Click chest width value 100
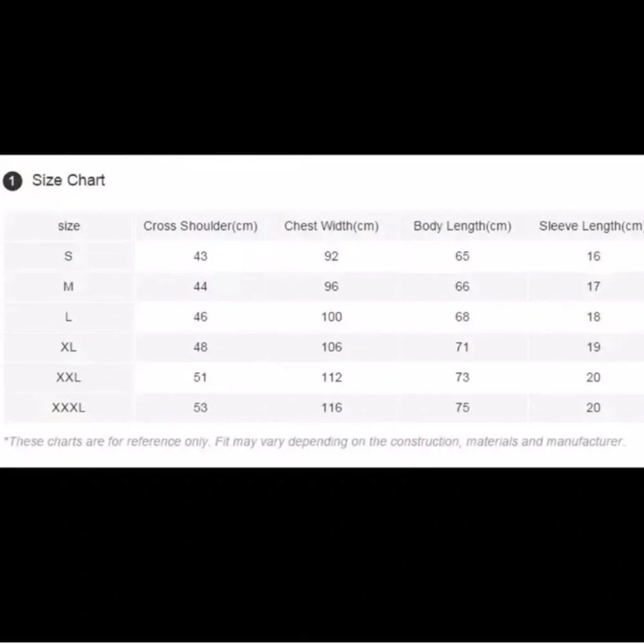 click(332, 317)
